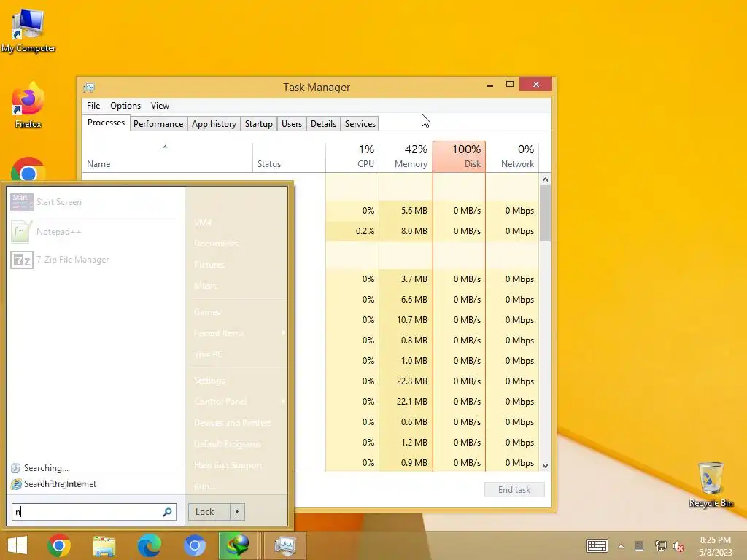747x560 pixels.
Task: Switch to the Details tab
Action: 323,124
